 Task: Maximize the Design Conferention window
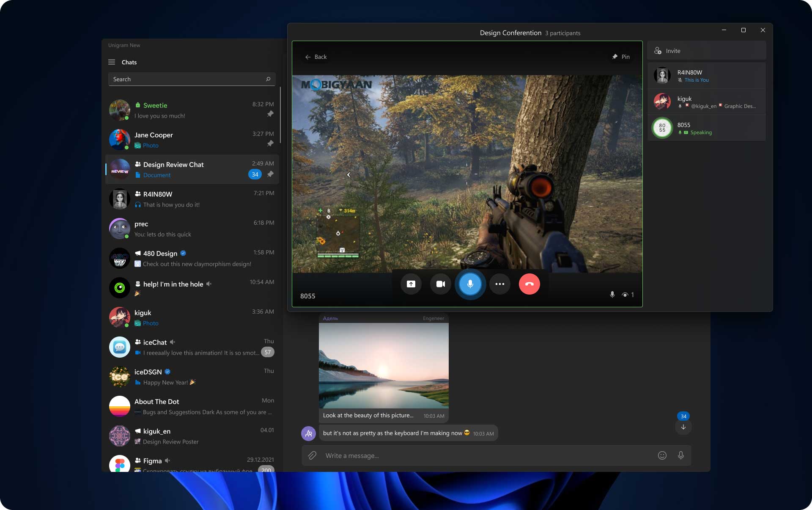(743, 30)
